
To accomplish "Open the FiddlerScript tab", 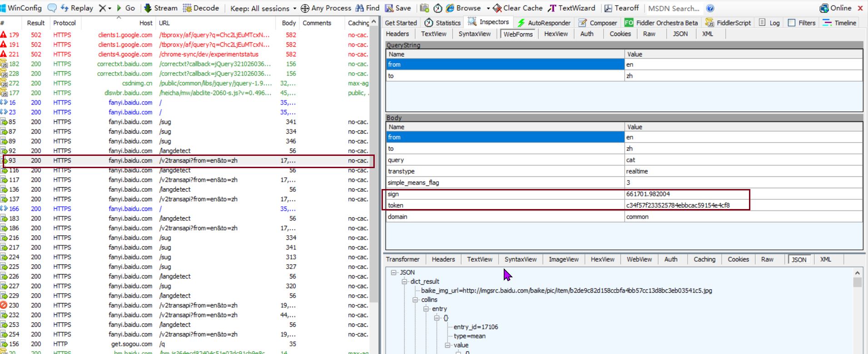I will (x=728, y=23).
